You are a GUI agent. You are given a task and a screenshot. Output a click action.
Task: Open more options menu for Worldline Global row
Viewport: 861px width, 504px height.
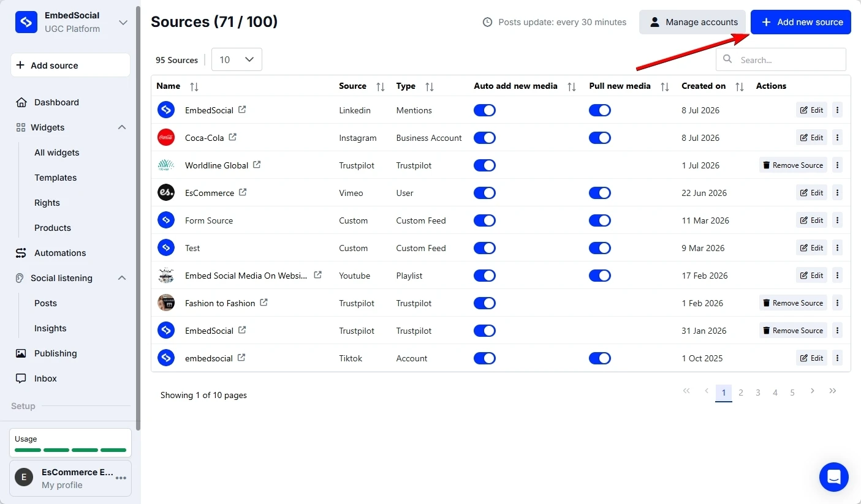click(838, 165)
